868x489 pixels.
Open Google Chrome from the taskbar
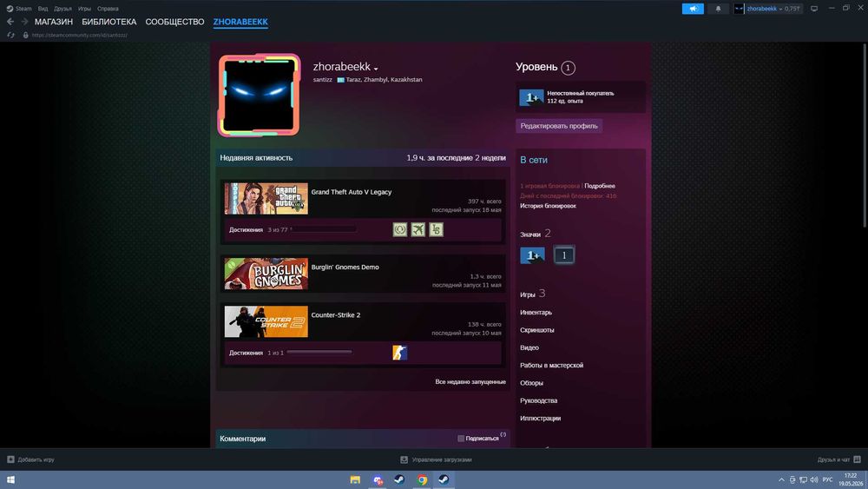click(423, 479)
